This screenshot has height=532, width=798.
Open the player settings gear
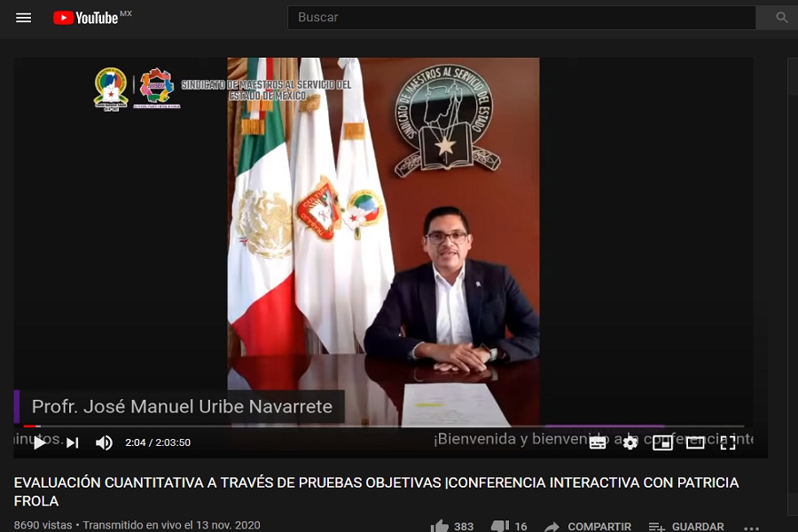click(630, 442)
